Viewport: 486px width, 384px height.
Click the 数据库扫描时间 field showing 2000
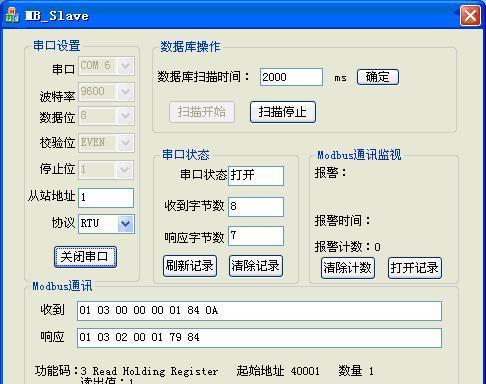pos(291,77)
